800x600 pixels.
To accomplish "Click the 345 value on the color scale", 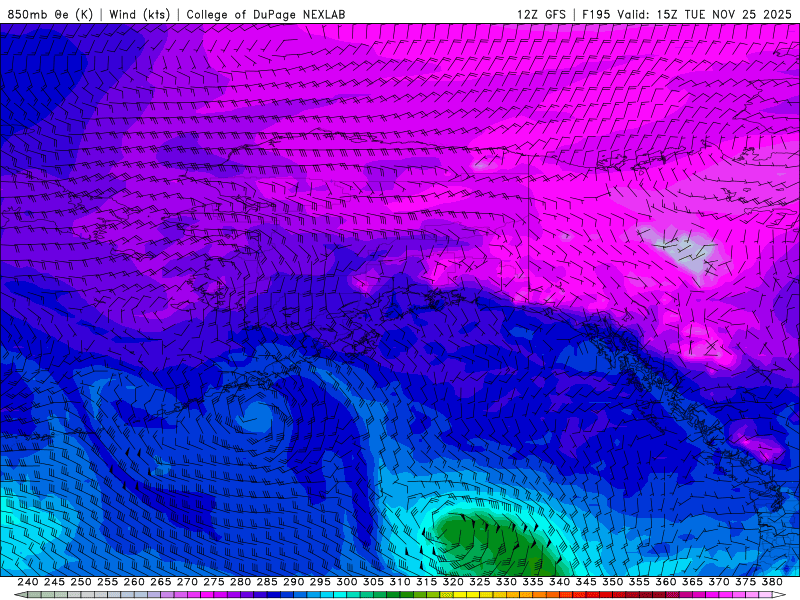I will [x=586, y=582].
